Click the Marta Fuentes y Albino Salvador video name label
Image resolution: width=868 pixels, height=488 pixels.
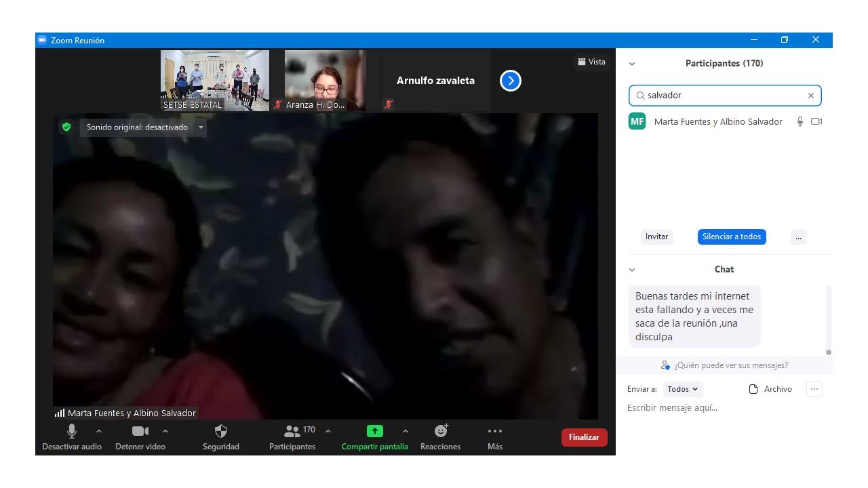[132, 413]
